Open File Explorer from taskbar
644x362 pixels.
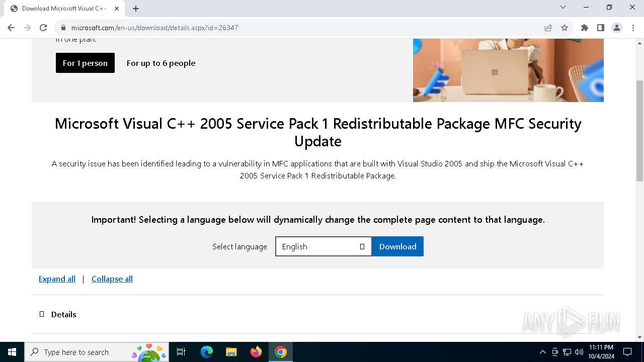tap(231, 352)
